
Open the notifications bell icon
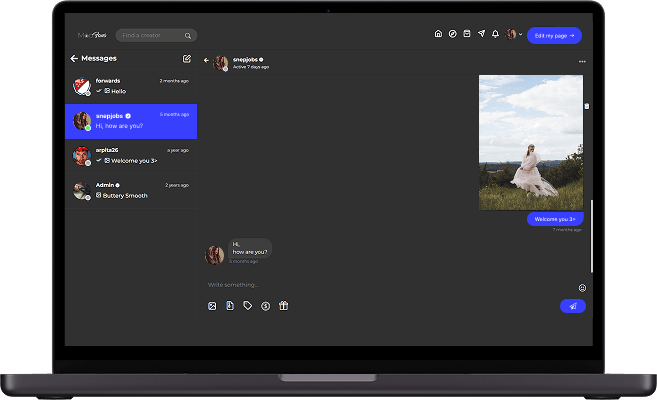click(x=495, y=34)
